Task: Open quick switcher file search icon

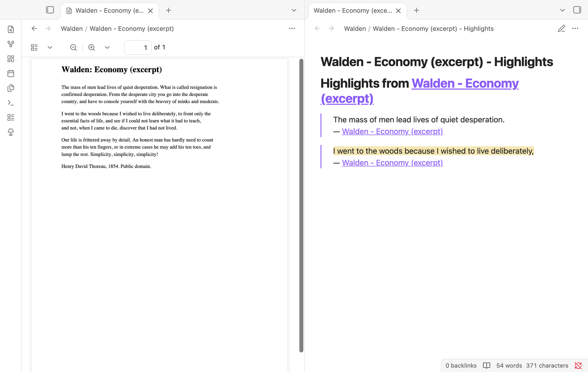Action: [x=11, y=29]
